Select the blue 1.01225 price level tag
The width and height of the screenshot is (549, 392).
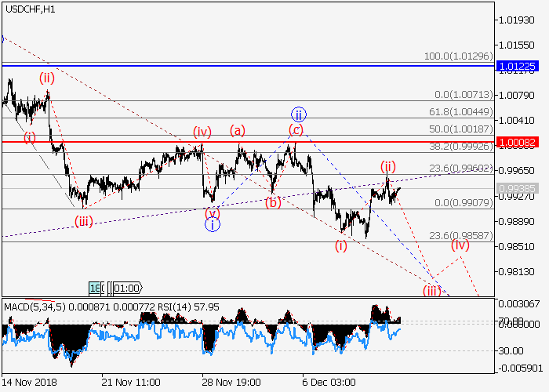pos(518,67)
